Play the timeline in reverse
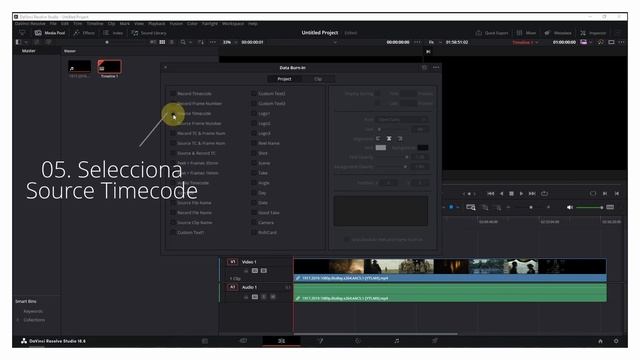The height and width of the screenshot is (360, 640). point(502,193)
